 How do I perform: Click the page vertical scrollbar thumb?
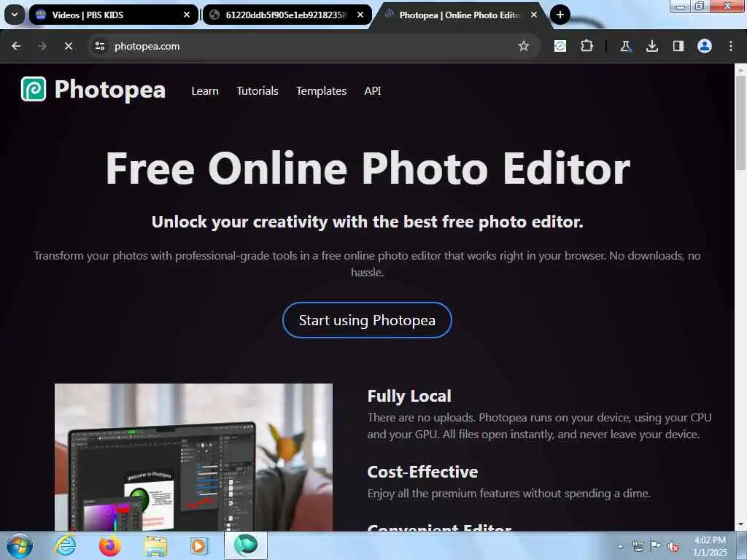pos(740,122)
